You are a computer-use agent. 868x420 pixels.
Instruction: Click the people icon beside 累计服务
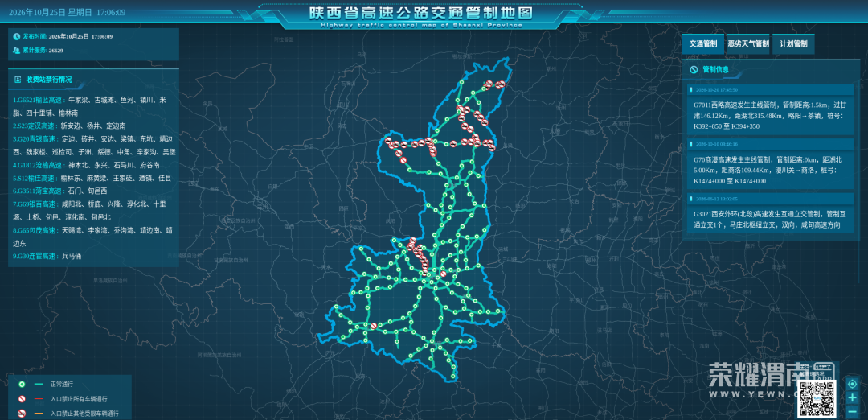click(x=17, y=51)
